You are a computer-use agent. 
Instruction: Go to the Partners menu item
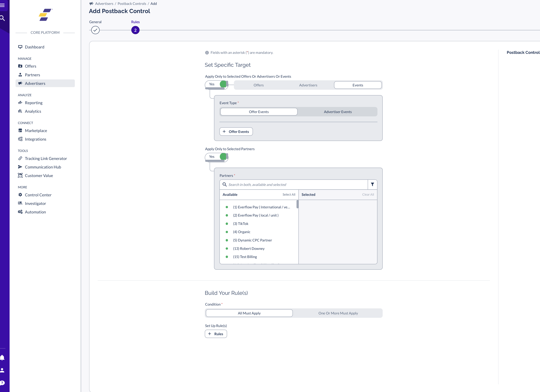45,75
